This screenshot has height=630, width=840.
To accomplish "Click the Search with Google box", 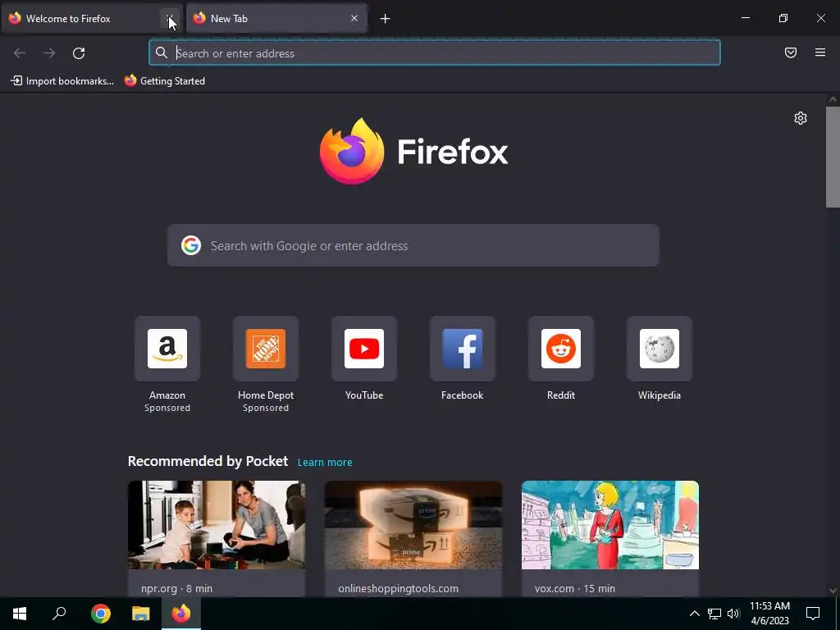I will coord(413,245).
